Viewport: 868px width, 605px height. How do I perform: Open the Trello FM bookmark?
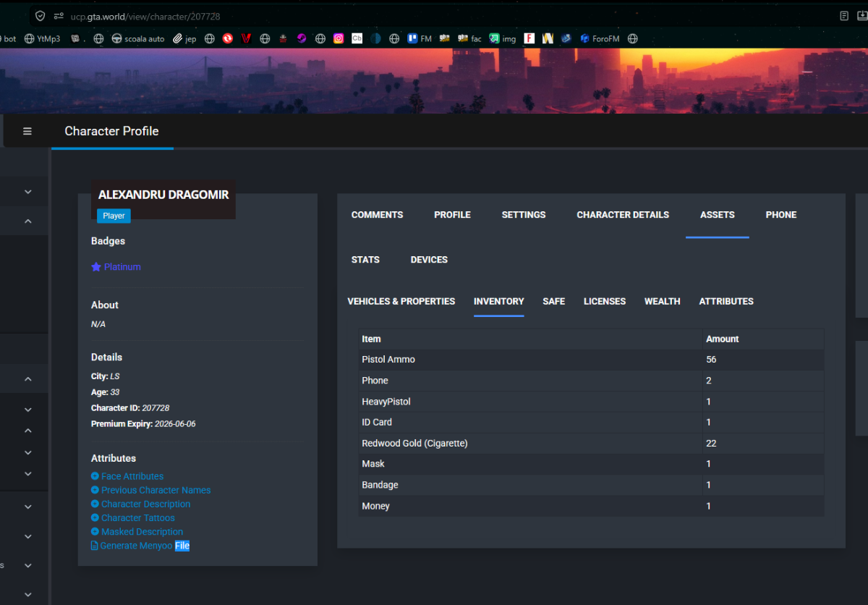(x=420, y=38)
